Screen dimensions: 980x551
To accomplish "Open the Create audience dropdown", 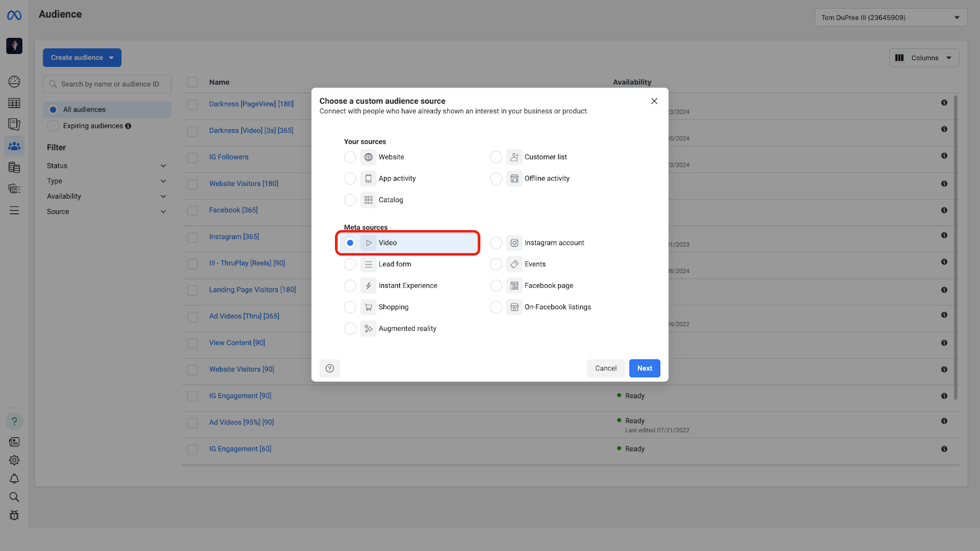I will pos(82,58).
